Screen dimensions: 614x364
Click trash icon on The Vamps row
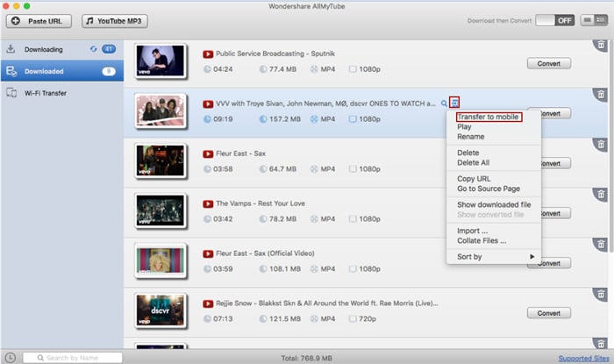click(x=601, y=195)
